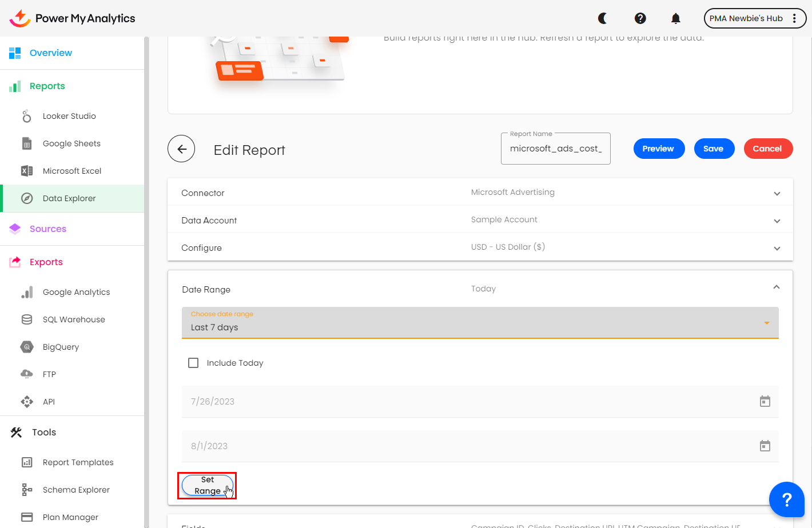Screen dimensions: 812x528
Task: Open end date calendar picker icon
Action: click(765, 446)
